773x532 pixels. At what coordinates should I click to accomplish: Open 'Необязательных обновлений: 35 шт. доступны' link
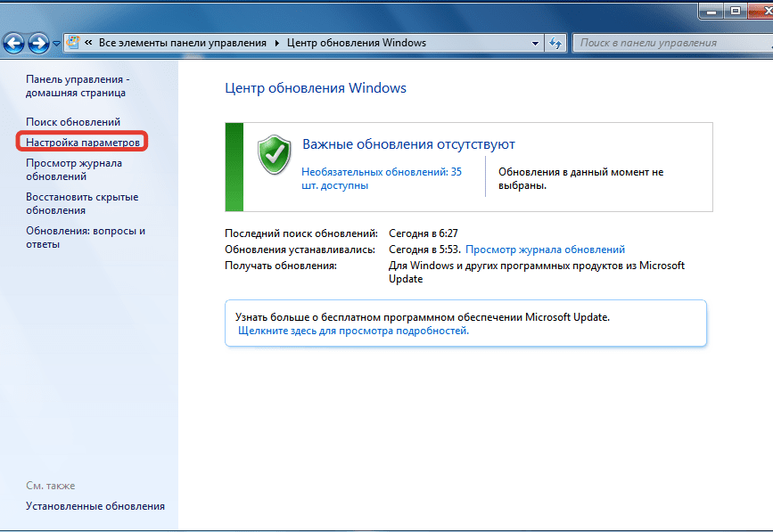tap(382, 178)
